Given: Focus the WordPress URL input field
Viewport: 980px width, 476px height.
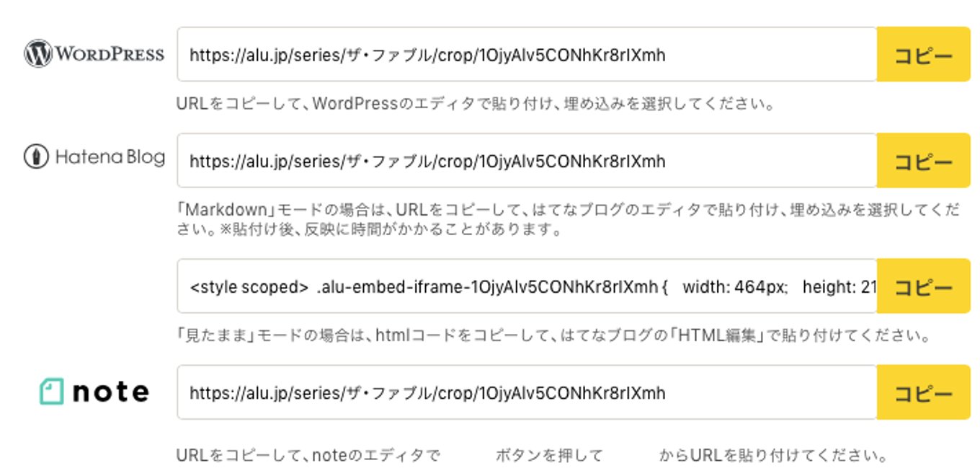Looking at the screenshot, I should coord(527,54).
